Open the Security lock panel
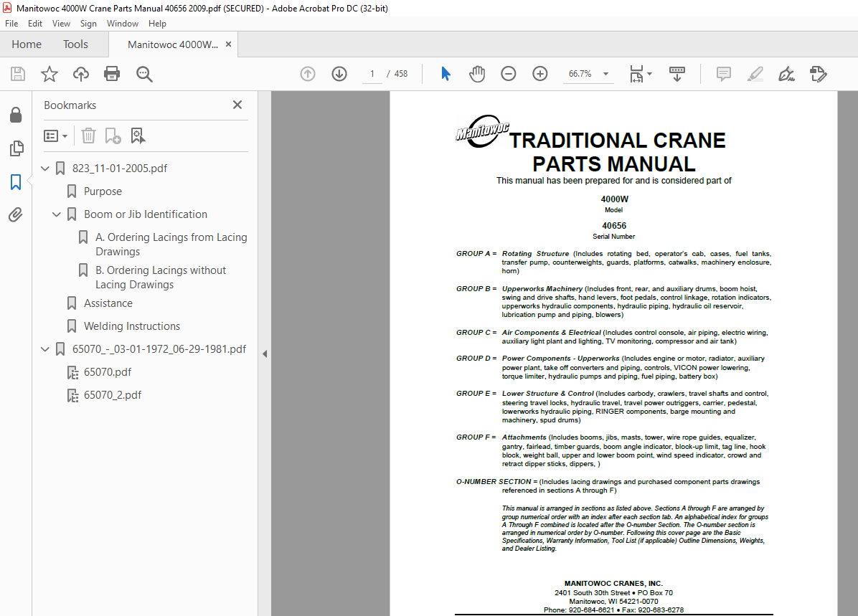Viewport: 858px width, 616px height. tap(16, 115)
